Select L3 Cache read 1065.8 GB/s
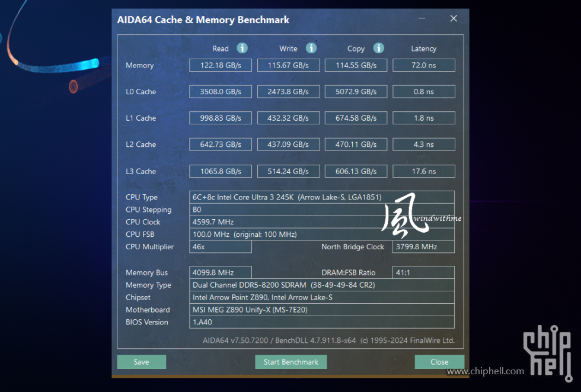This screenshot has height=392, width=581. [x=221, y=171]
